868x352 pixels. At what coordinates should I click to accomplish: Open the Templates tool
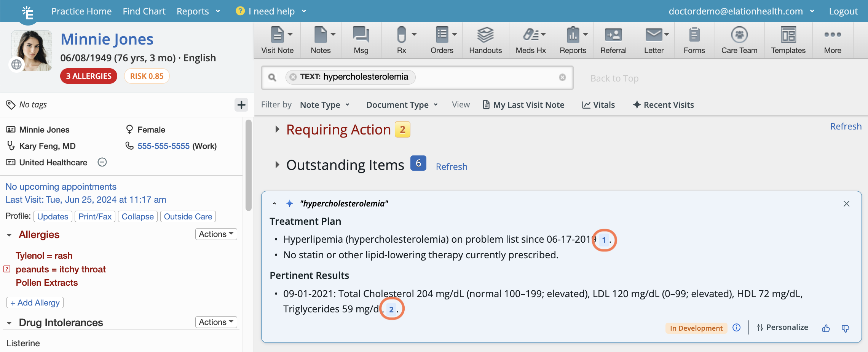point(788,40)
